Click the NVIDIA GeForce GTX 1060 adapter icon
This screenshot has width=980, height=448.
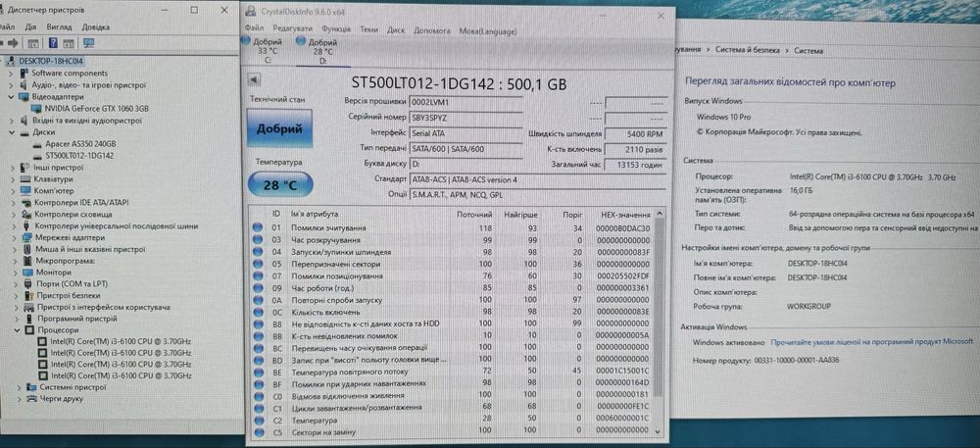[36, 108]
